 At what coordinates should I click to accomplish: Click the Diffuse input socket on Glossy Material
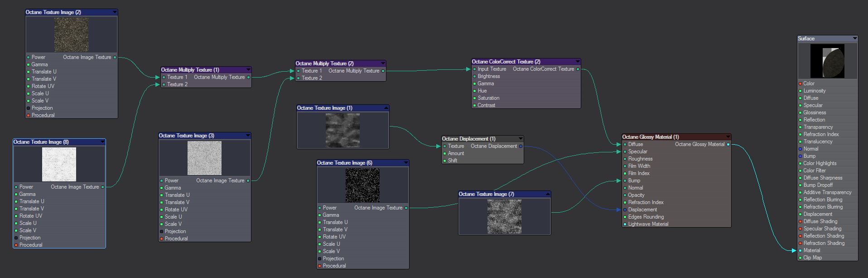coord(625,144)
